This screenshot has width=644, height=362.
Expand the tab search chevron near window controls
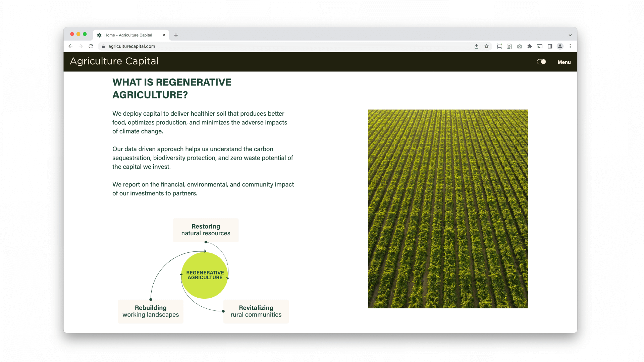coord(570,35)
